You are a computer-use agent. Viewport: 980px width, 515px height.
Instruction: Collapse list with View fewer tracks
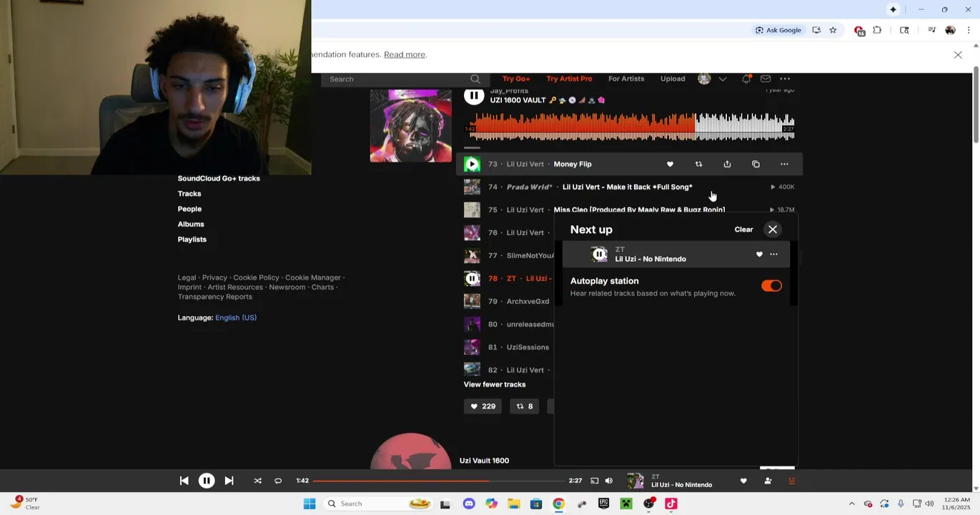[x=495, y=385]
